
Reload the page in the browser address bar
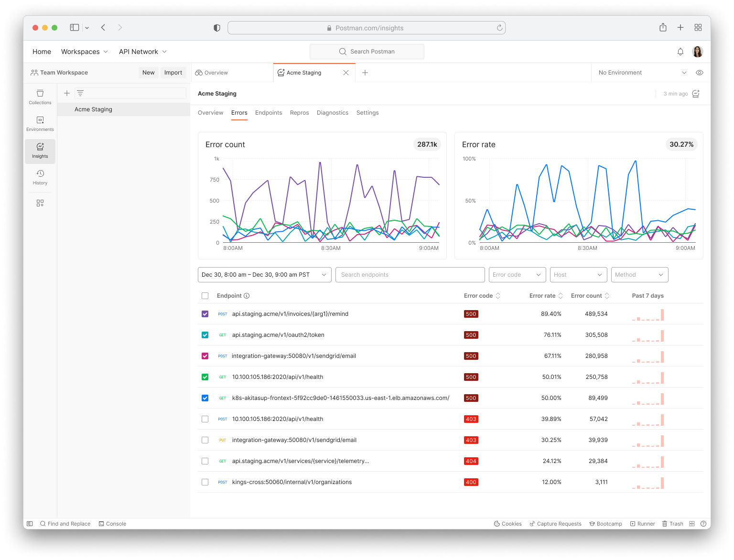coord(499,28)
